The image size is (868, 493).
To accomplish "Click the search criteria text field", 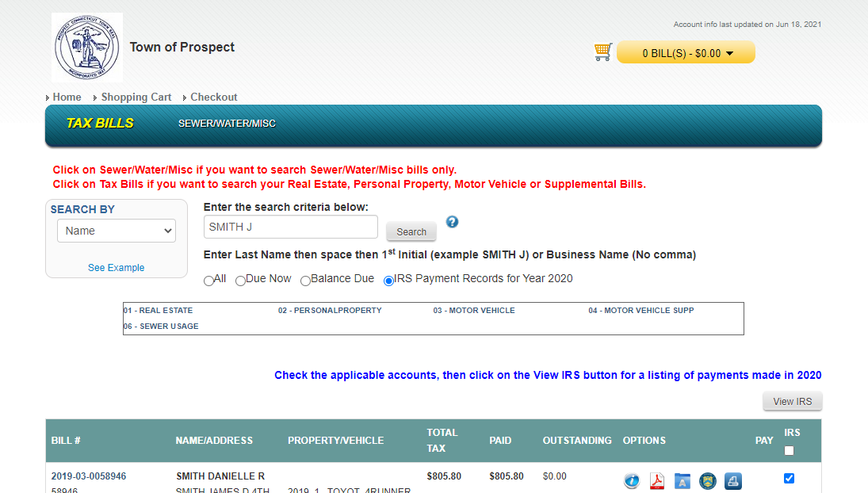I will pos(290,227).
